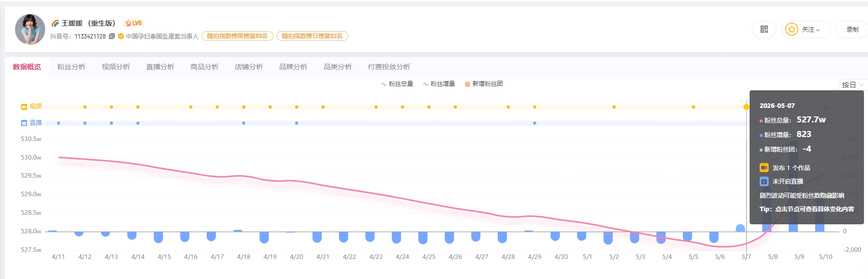This screenshot has height=279, width=868.
Task: Click the 录制 record button
Action: (852, 30)
